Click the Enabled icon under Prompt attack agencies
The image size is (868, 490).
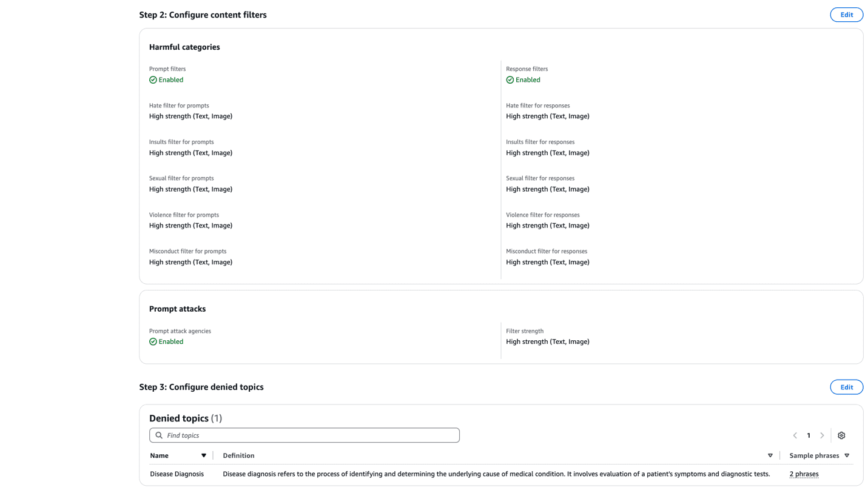(x=153, y=341)
